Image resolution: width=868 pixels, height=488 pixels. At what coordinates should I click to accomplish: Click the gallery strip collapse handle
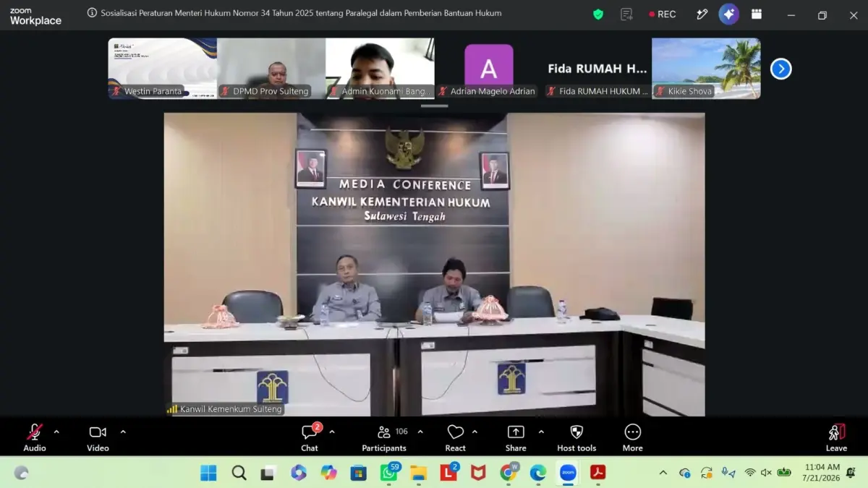tap(434, 106)
